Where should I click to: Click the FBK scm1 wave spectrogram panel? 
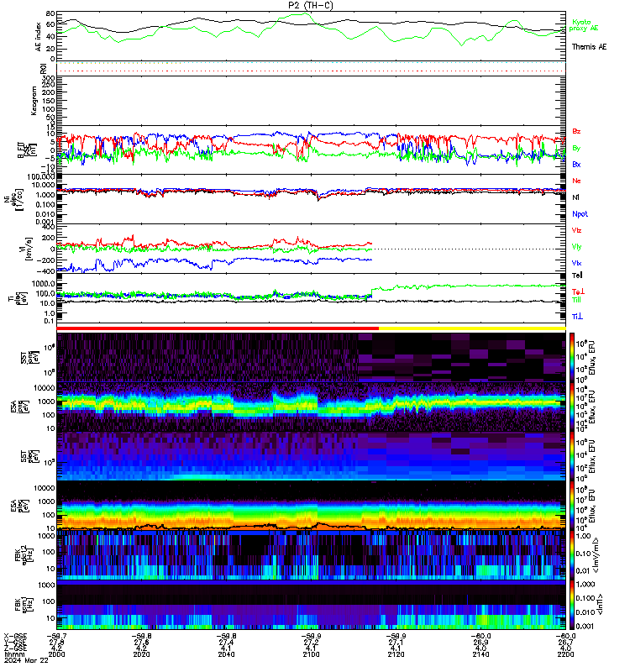[311, 605]
